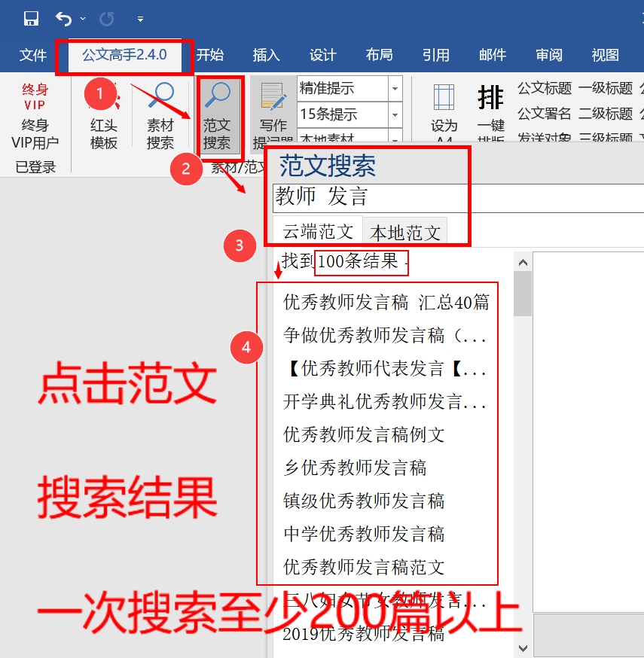Screen dimensions: 644x658
Task: Open result 优秀教师发言稿范文
Action: (364, 568)
